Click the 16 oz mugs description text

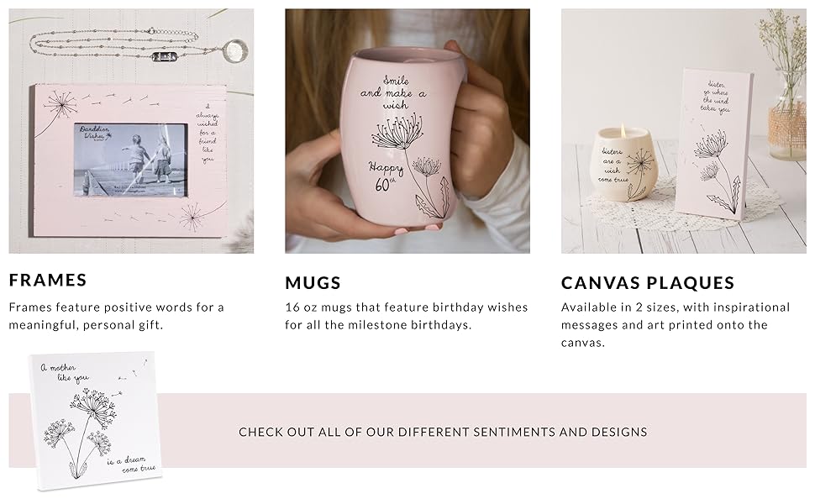coord(407,316)
